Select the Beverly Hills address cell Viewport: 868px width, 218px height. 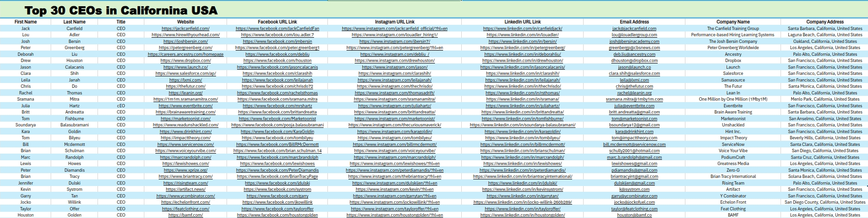[825, 138]
